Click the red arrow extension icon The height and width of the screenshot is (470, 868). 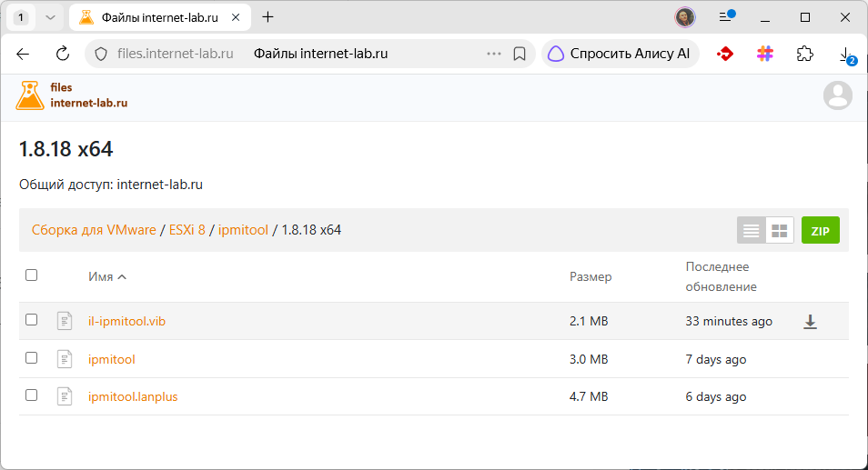tap(725, 54)
